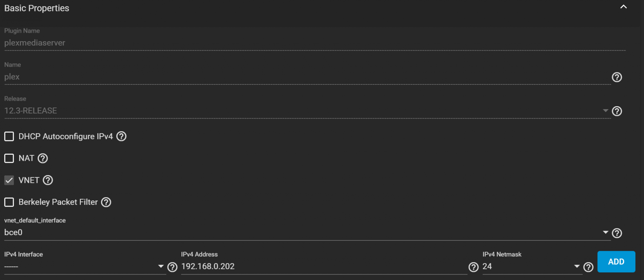Enable DHCP Autoconfigure IPv4 checkbox
This screenshot has width=644, height=280.
(x=9, y=136)
